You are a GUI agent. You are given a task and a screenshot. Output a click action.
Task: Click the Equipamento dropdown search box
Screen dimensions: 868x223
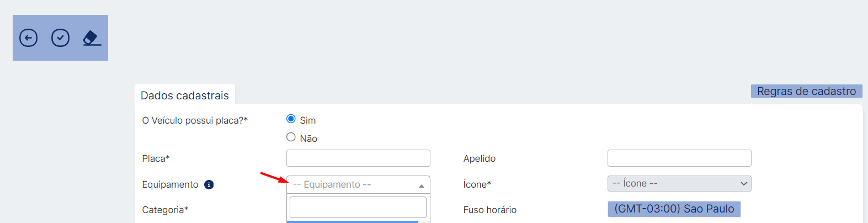coord(358,207)
